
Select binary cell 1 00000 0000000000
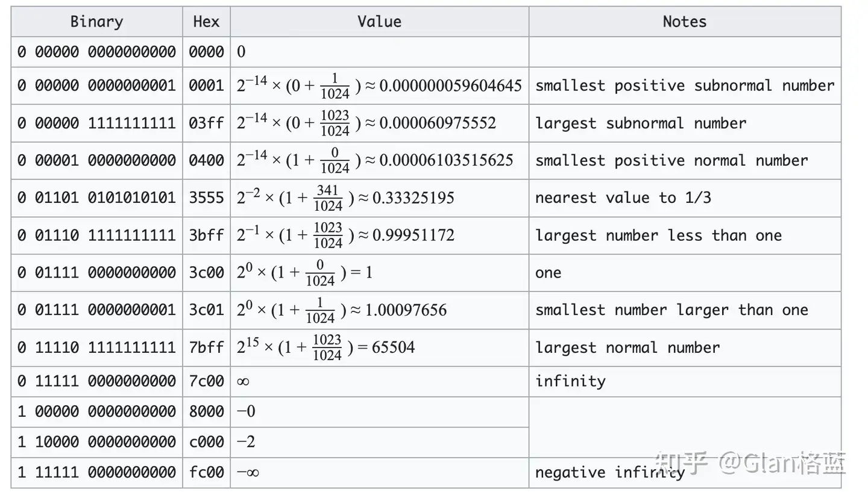(96, 412)
